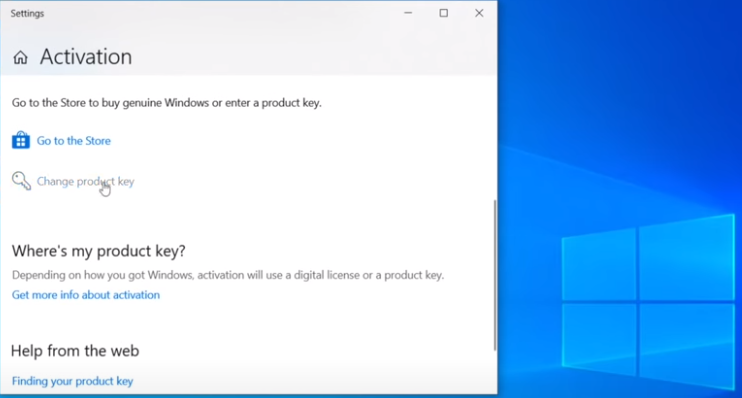Click the "Depending on how you got Windows" description
This screenshot has height=398, width=742.
pyautogui.click(x=228, y=275)
